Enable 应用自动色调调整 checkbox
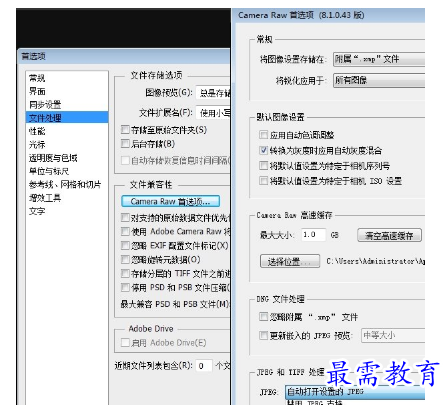 264,135
